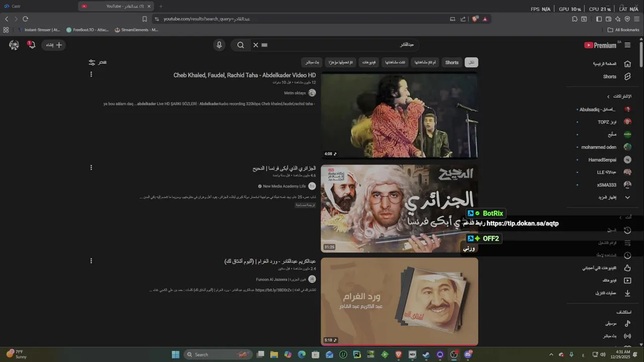Expand the You section header arrow
This screenshot has height=362, width=644.
(621, 217)
